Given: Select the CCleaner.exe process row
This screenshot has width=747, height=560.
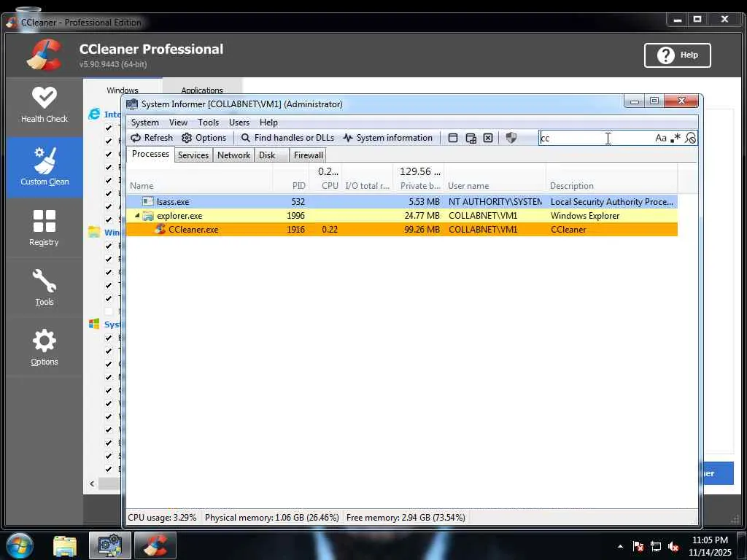Looking at the screenshot, I should click(x=402, y=230).
